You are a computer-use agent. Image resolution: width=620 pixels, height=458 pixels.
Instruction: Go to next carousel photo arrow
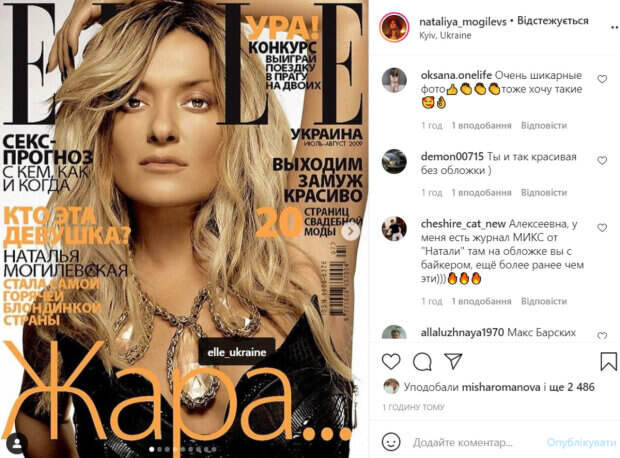[350, 231]
